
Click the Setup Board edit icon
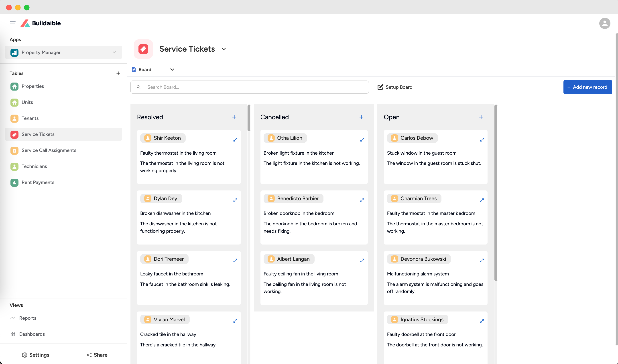click(380, 87)
